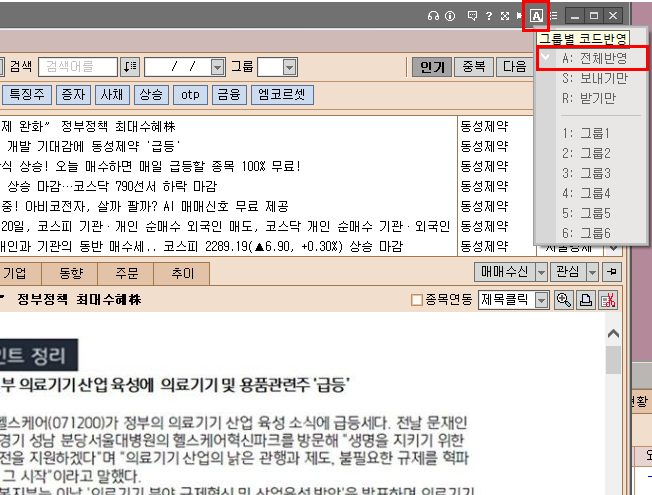Open the 제목클릭 combo box
Viewport: 652px width, 495px height.
[514, 300]
